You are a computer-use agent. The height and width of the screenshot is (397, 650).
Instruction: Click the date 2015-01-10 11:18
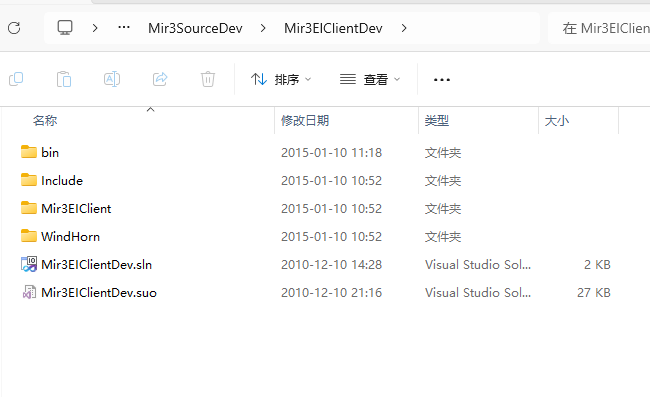coord(332,153)
